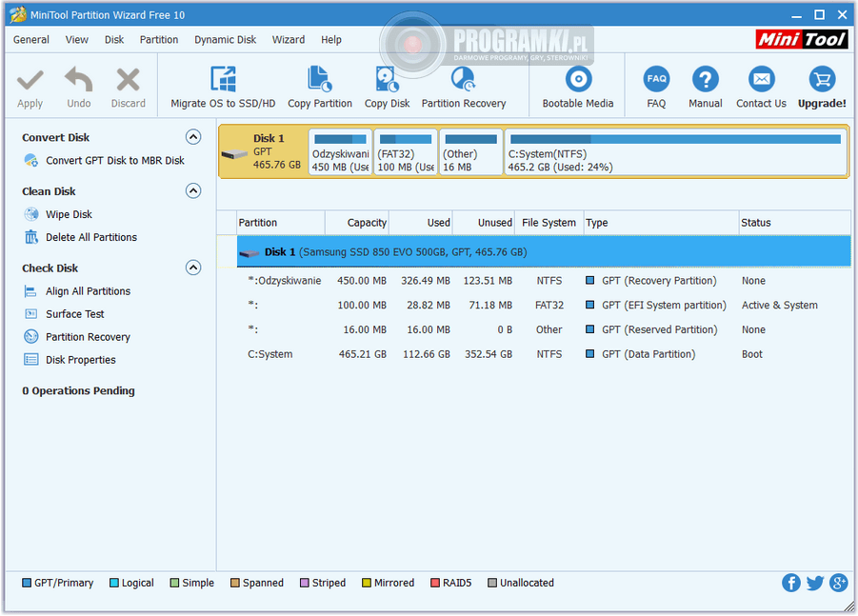The height and width of the screenshot is (616, 858).
Task: Collapse the Check Disk section
Action: pyautogui.click(x=193, y=268)
